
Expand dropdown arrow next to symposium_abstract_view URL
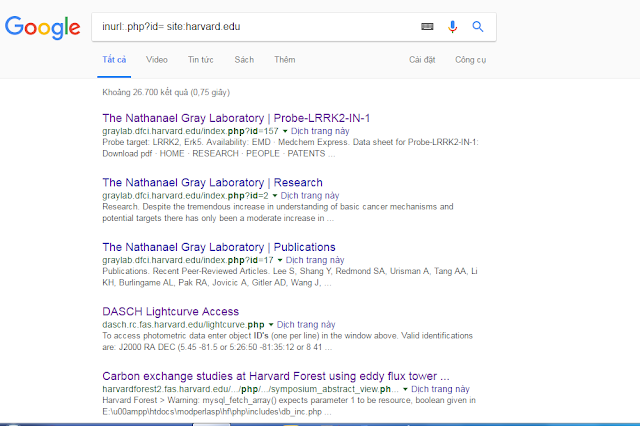(x=405, y=389)
